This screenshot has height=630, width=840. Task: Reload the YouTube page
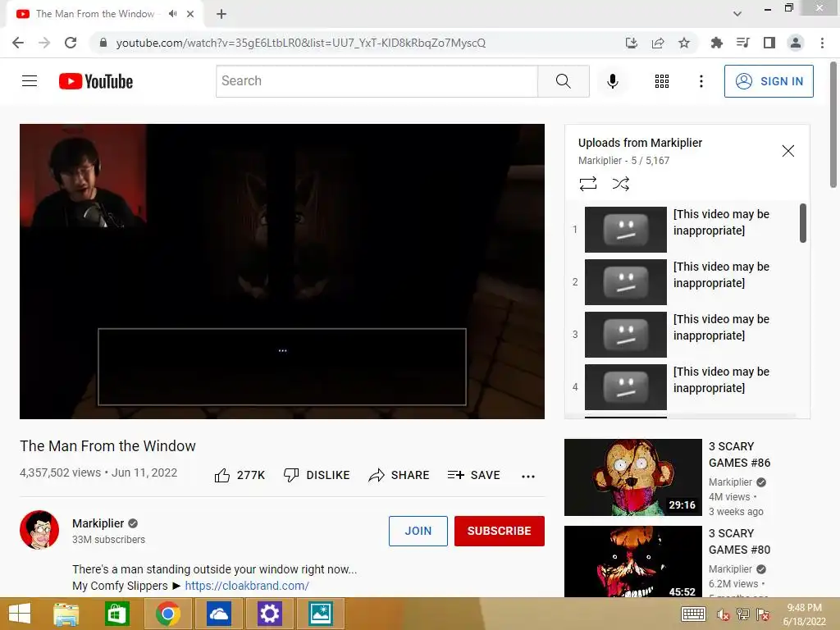click(71, 43)
